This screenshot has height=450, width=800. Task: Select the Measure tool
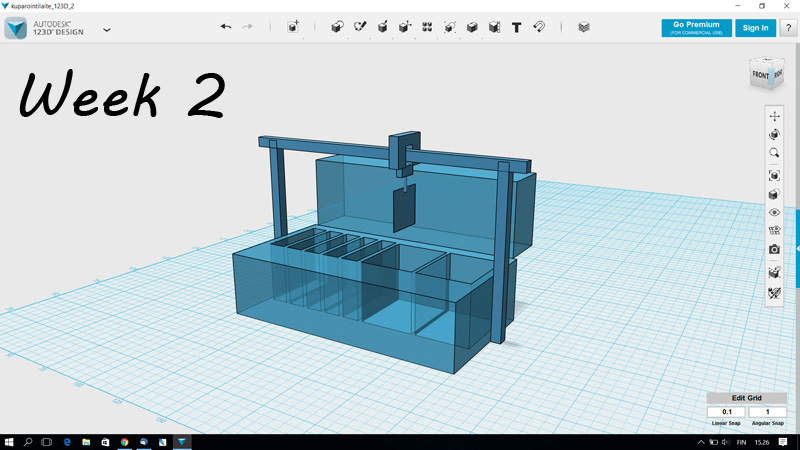click(494, 27)
